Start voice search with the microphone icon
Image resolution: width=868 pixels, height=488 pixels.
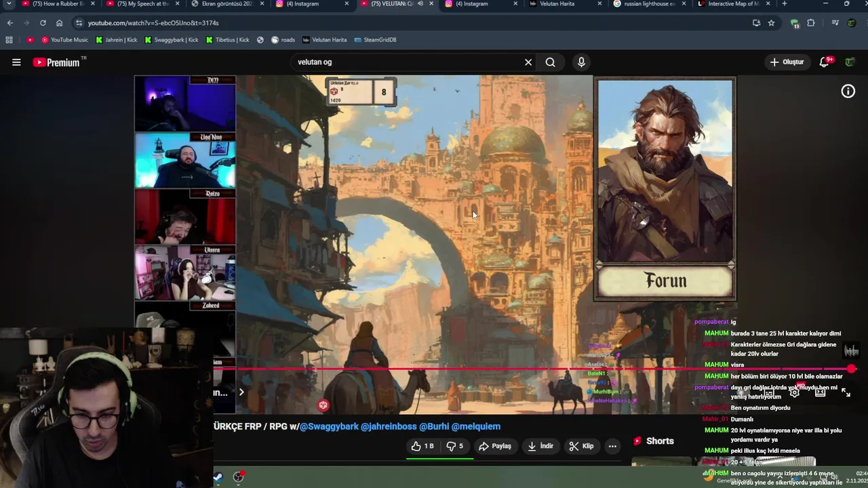pos(581,62)
